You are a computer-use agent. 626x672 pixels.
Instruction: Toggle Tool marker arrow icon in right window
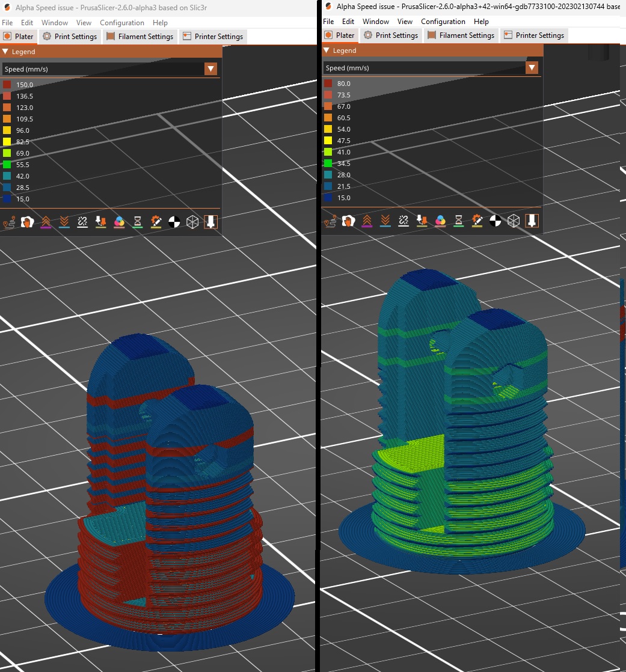(532, 221)
